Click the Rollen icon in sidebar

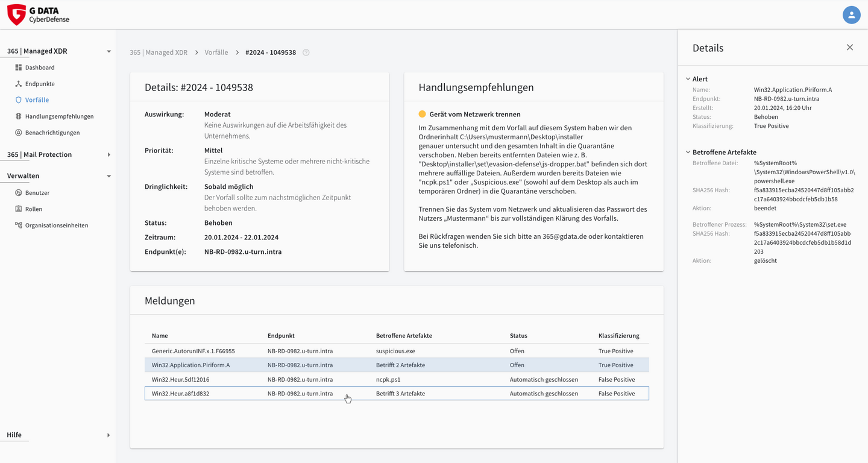pos(19,209)
